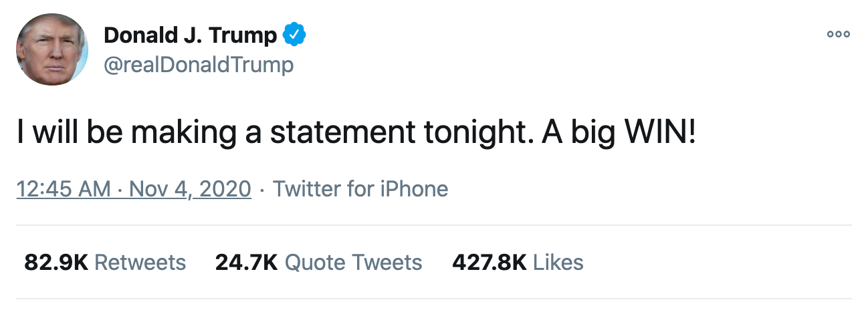Image resolution: width=868 pixels, height=310 pixels.
Task: Click the blue verified badge
Action: (x=294, y=35)
